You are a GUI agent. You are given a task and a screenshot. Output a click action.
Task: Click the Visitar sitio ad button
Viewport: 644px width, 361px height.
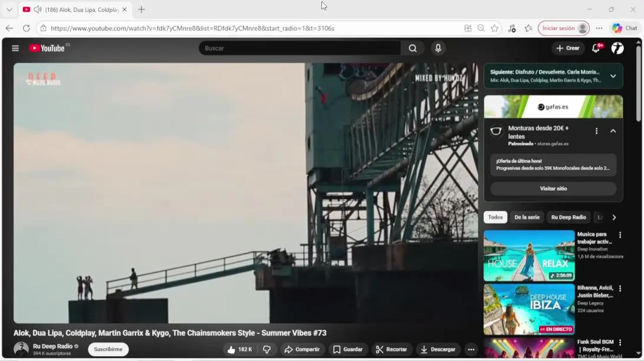(x=553, y=189)
